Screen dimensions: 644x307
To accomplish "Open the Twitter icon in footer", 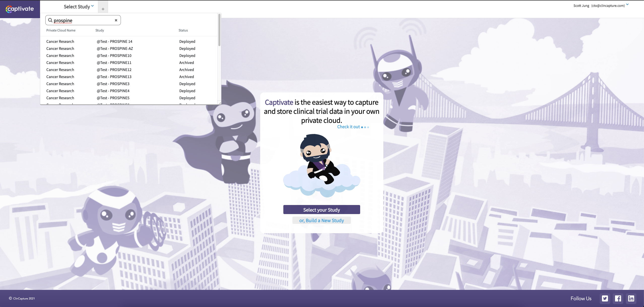I will [x=605, y=298].
